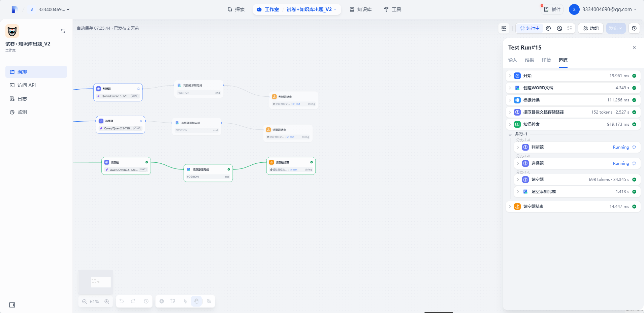
Task: Open the version history clock icon
Action: click(x=634, y=28)
